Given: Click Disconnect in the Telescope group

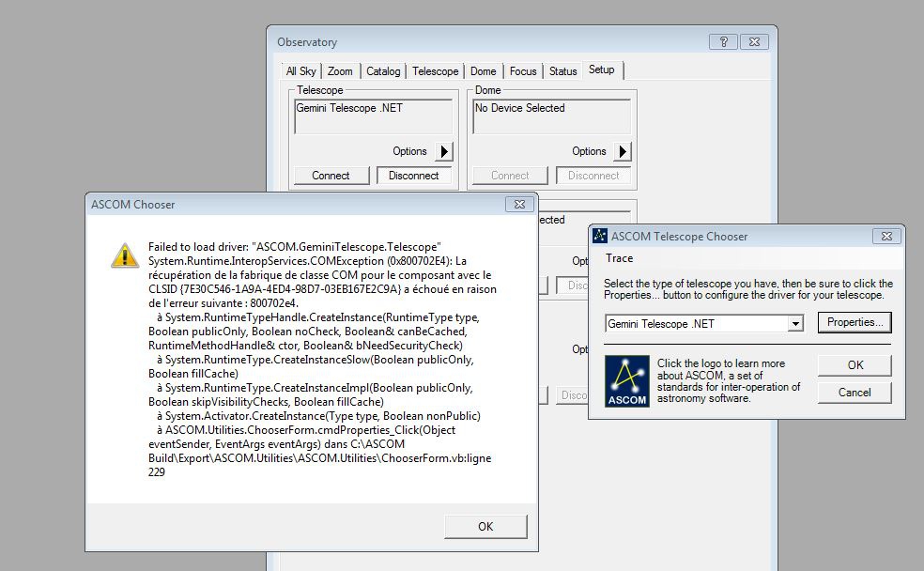Looking at the screenshot, I should pyautogui.click(x=414, y=176).
